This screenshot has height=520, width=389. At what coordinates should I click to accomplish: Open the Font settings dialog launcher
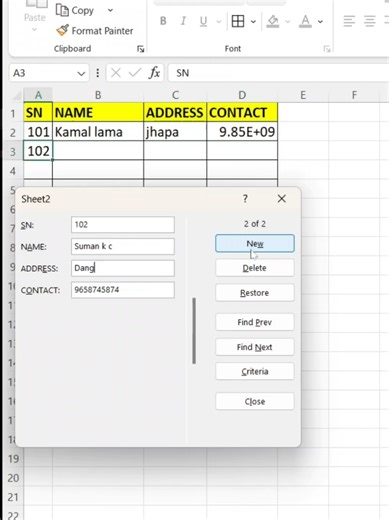coord(327,49)
